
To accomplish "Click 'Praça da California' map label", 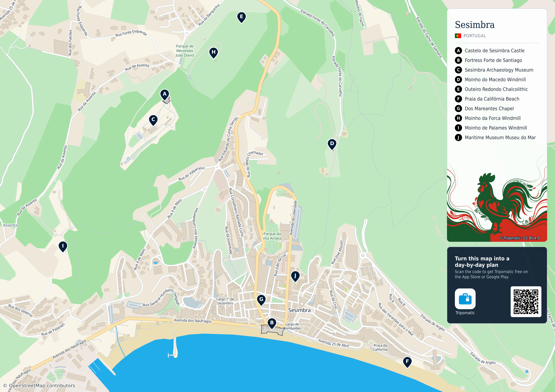I will 380,347.
